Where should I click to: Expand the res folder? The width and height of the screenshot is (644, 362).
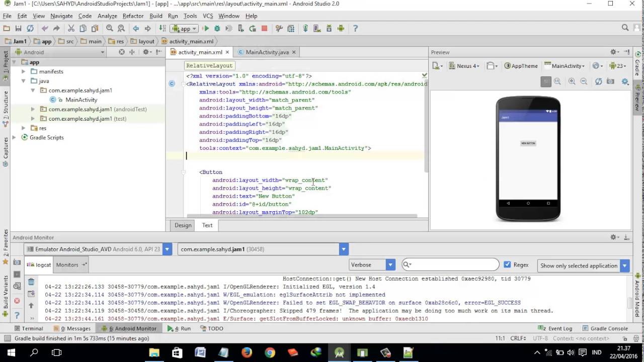click(x=23, y=128)
